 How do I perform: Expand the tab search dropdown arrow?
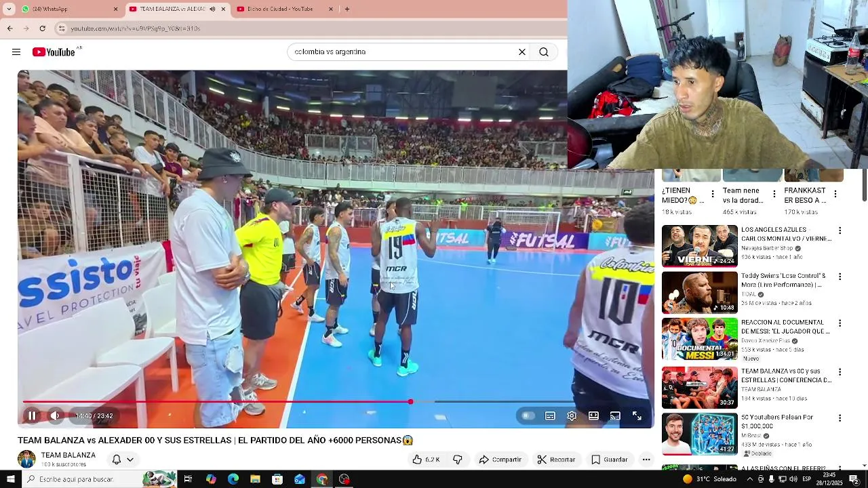click(x=9, y=9)
